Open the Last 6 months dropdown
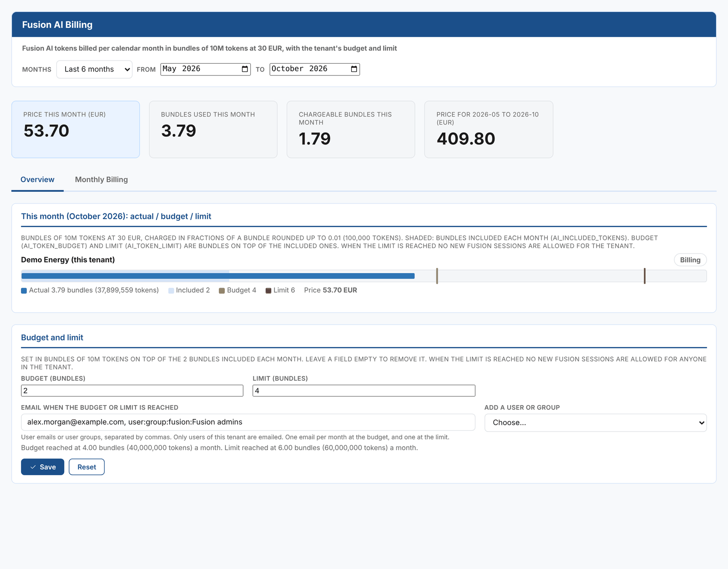The height and width of the screenshot is (569, 728). pos(94,69)
